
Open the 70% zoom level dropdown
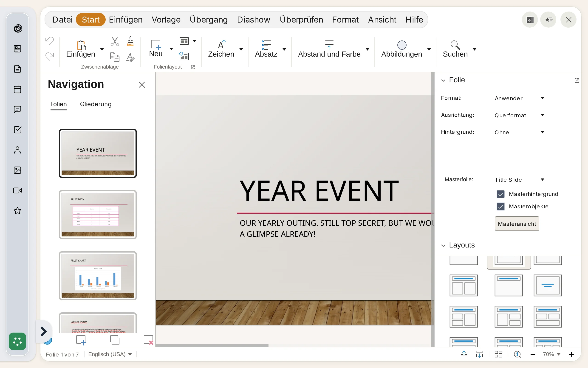click(551, 354)
